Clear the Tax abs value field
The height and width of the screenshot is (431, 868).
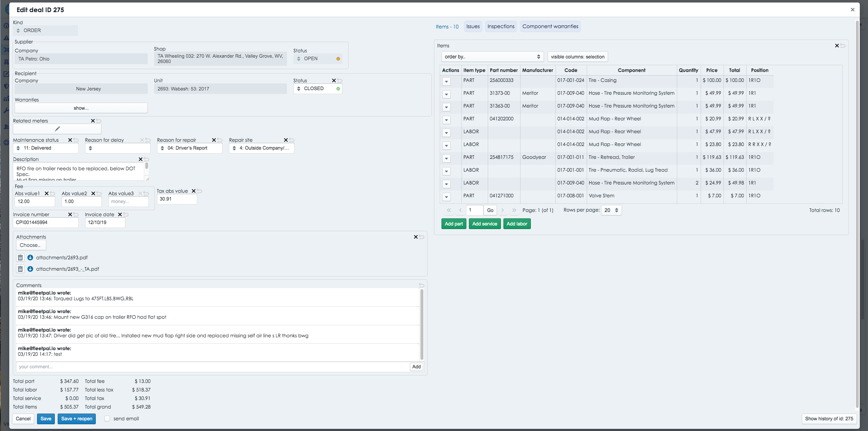[194, 191]
